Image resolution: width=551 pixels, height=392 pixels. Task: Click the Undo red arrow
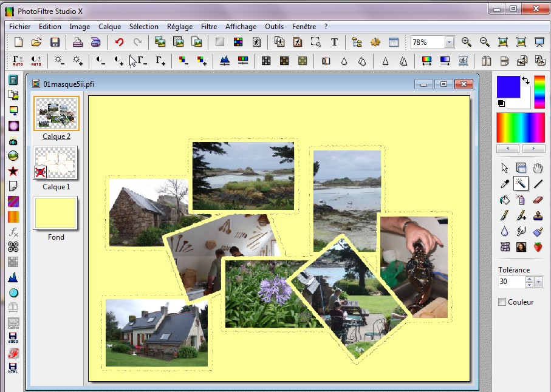click(119, 42)
